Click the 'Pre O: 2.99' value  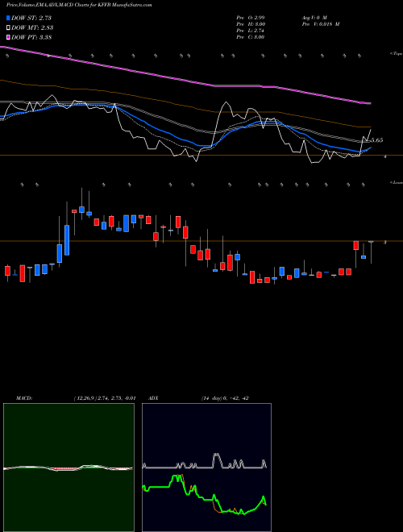click(x=251, y=18)
